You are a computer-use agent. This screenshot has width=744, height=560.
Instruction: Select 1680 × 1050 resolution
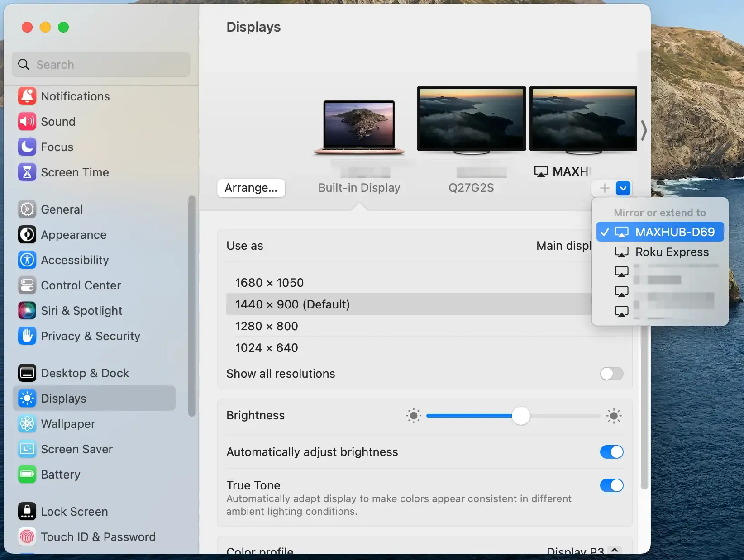409,283
